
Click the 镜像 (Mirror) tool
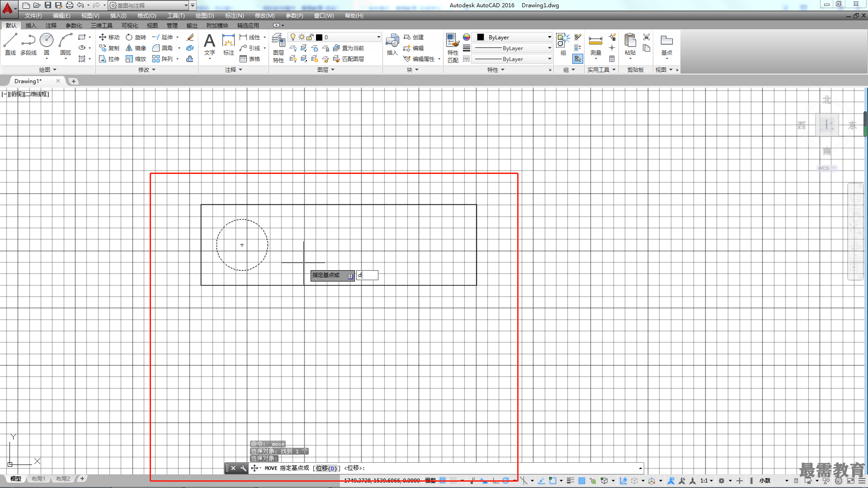[136, 48]
